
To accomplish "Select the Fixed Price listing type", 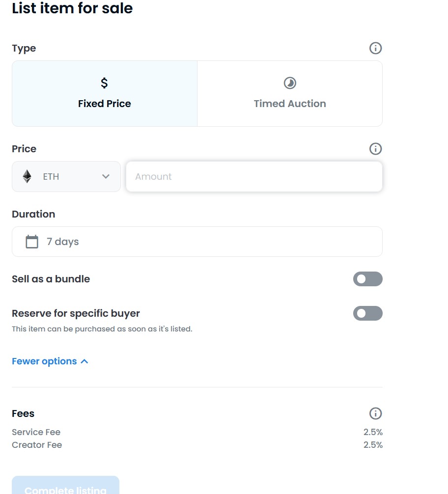I will click(x=104, y=94).
